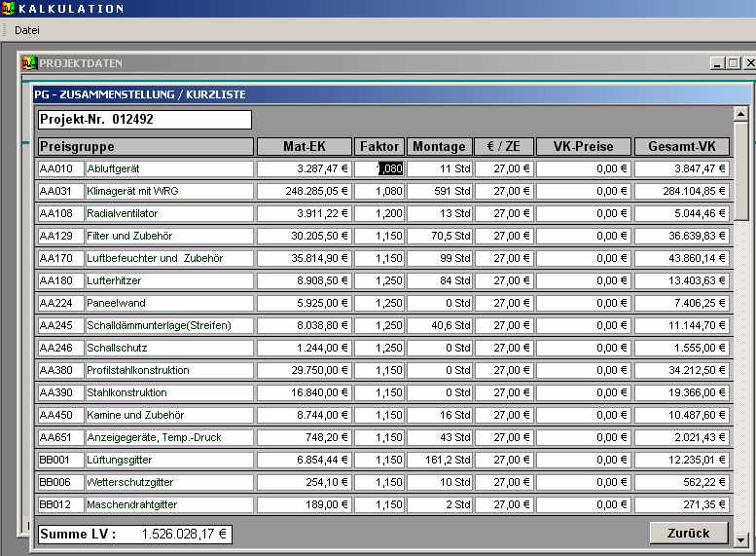
Task: Click the Zurück button
Action: pyautogui.click(x=688, y=533)
